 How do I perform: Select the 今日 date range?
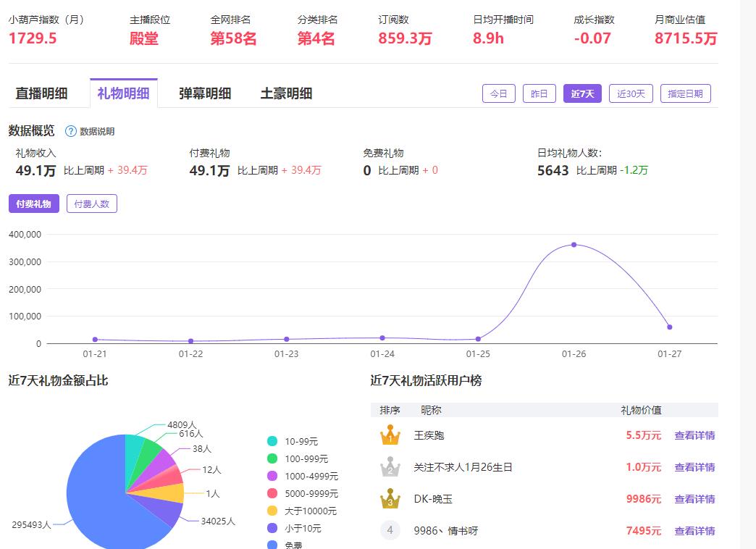click(499, 93)
